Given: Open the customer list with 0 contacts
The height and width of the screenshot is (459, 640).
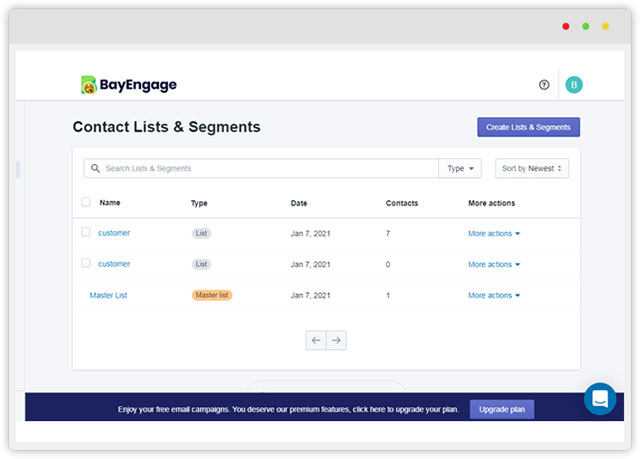Looking at the screenshot, I should [x=114, y=264].
